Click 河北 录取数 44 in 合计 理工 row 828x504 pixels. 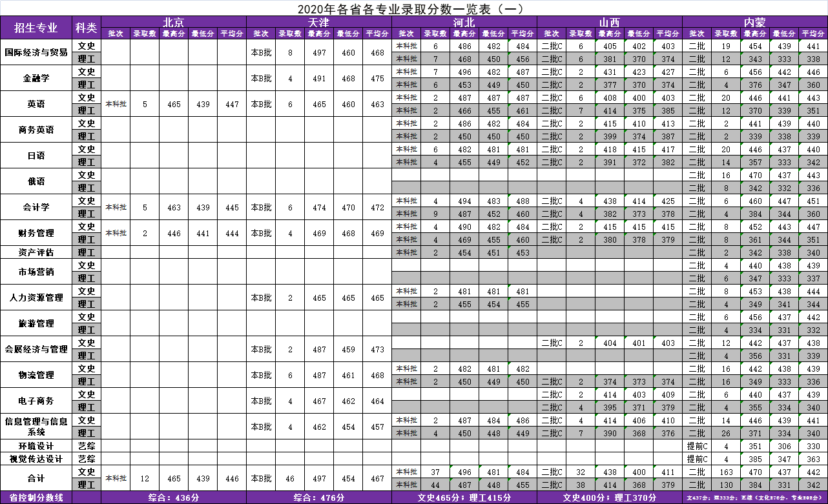pos(435,485)
